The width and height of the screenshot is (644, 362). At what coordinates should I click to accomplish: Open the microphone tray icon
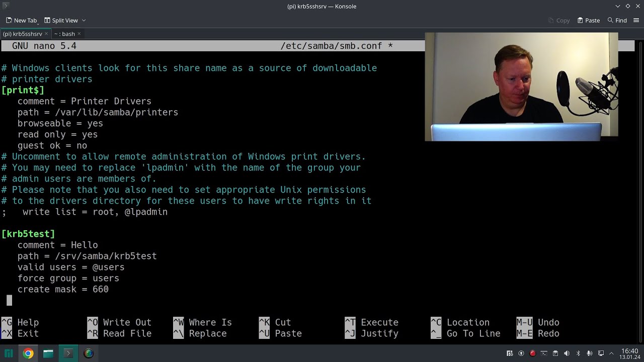589,353
